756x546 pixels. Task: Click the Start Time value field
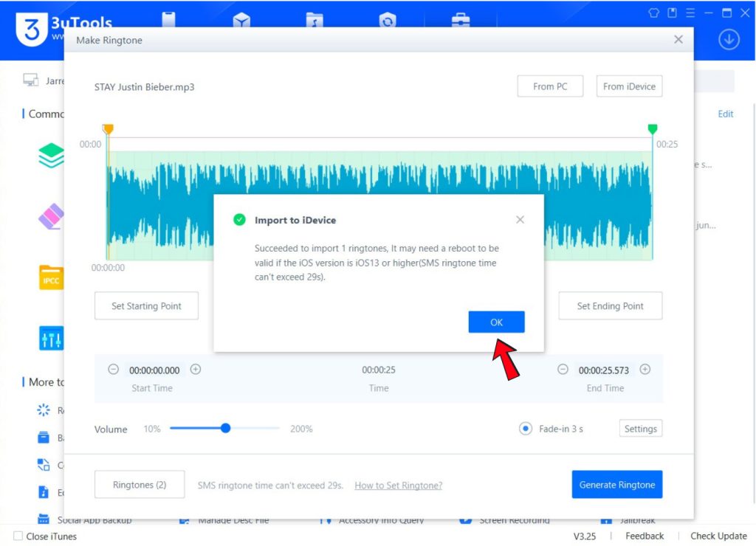[154, 370]
